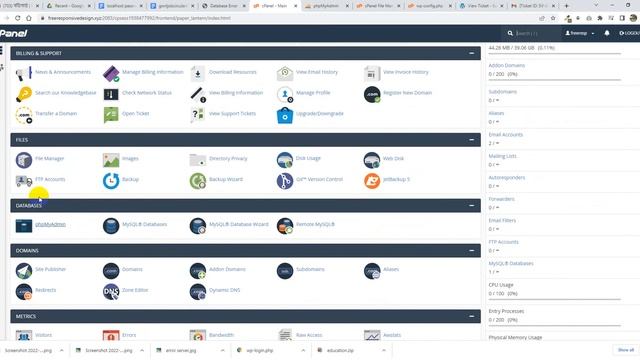Image resolution: width=640 pixels, height=360 pixels.
Task: Open the Upgrade/Downgrade bag icon
Action: click(x=284, y=115)
